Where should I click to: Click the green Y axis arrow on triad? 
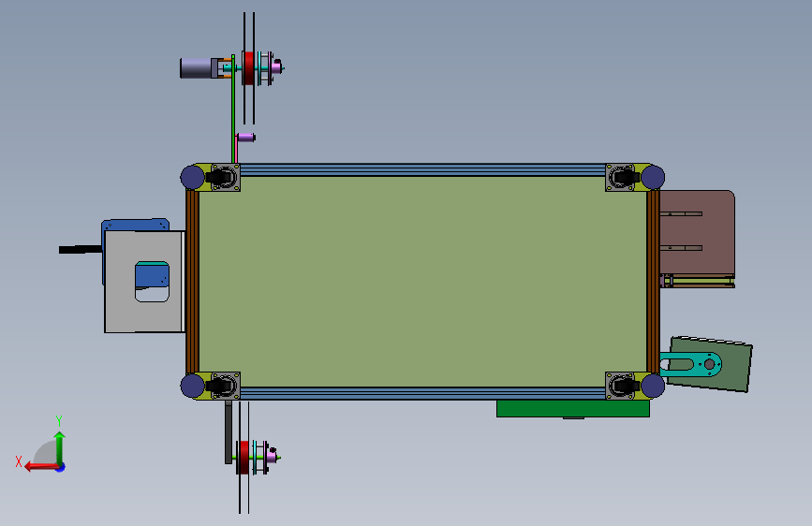point(60,448)
